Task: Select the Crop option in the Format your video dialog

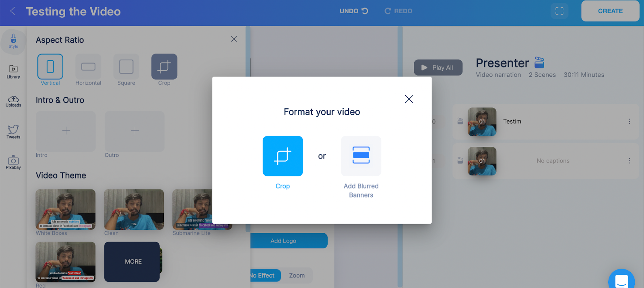Action: click(x=283, y=156)
